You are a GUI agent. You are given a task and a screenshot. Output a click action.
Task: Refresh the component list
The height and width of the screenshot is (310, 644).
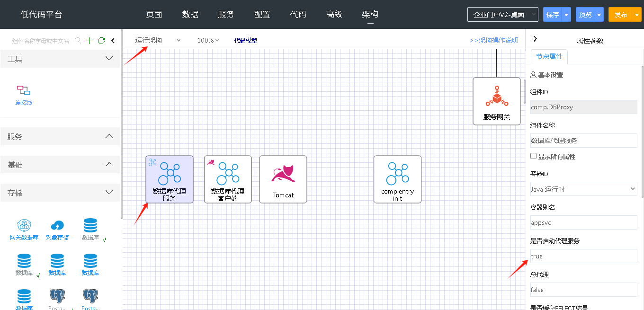(101, 41)
